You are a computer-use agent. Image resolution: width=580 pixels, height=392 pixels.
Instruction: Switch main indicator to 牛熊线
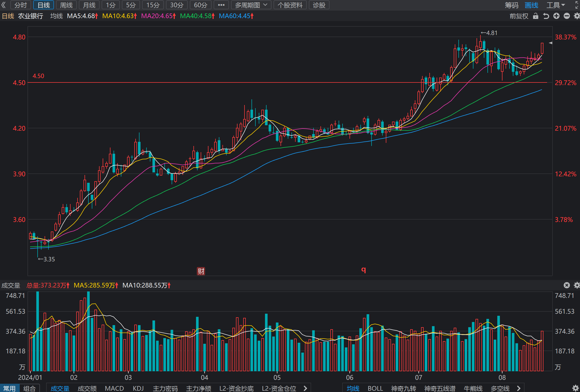coord(473,388)
